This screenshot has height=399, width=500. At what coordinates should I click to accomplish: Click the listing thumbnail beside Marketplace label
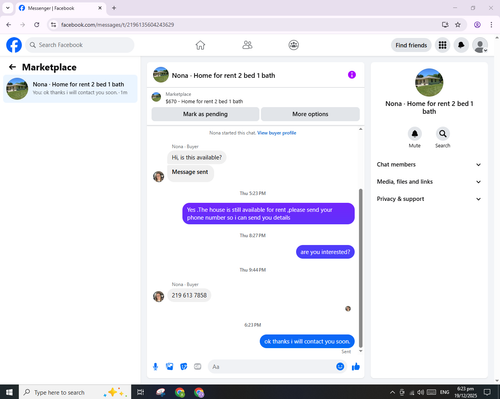[x=156, y=97]
